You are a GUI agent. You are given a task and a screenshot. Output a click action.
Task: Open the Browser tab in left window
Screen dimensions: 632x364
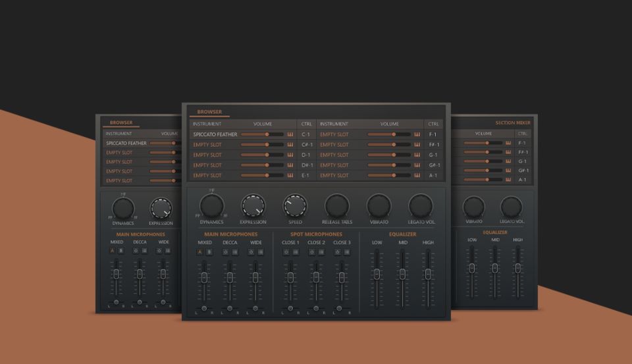point(121,122)
